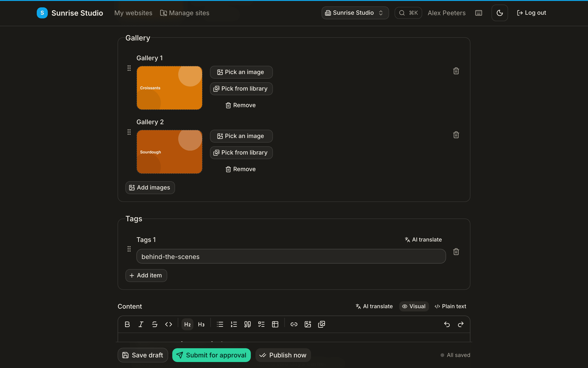The image size is (588, 368).
Task: Pick an image for Gallery 2
Action: 241,136
